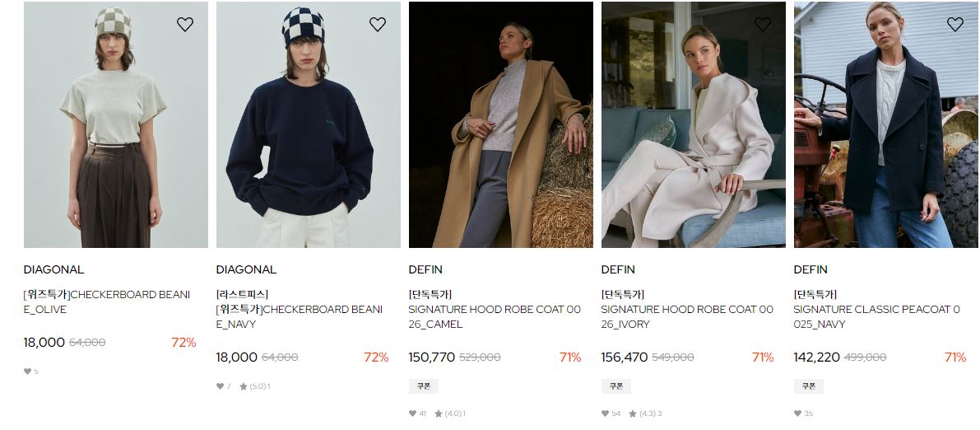Toggle wishlist heart on navy beanie image

pos(378,25)
